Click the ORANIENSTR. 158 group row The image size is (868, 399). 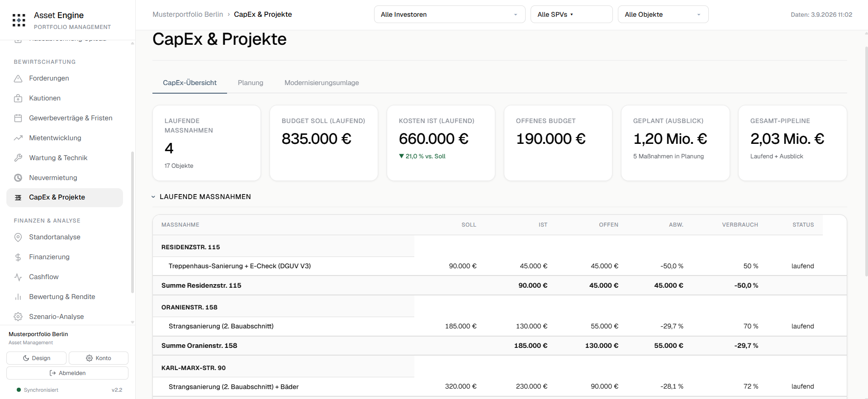click(284, 307)
